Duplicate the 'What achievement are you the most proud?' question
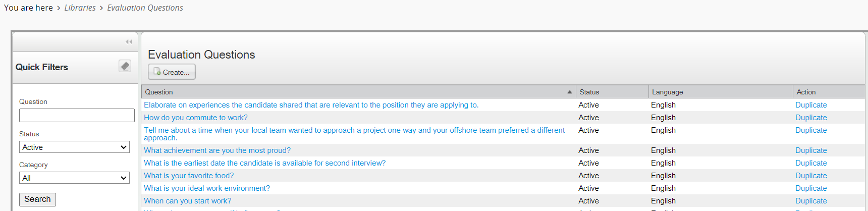The width and height of the screenshot is (868, 211). click(811, 150)
